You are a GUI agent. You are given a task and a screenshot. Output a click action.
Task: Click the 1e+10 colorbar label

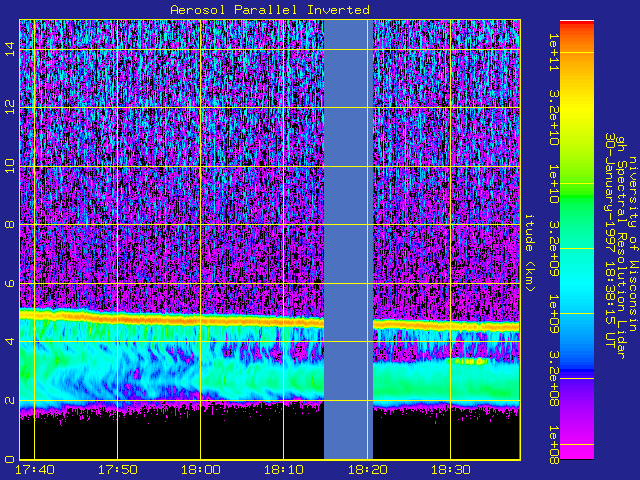[554, 184]
